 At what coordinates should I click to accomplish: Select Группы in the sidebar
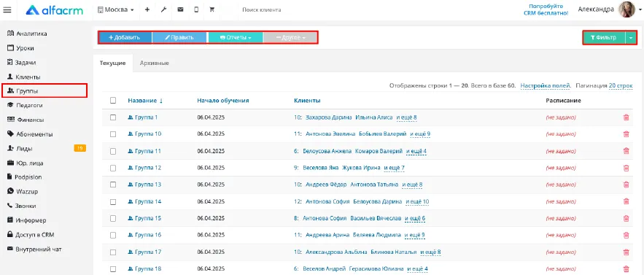tap(44, 90)
